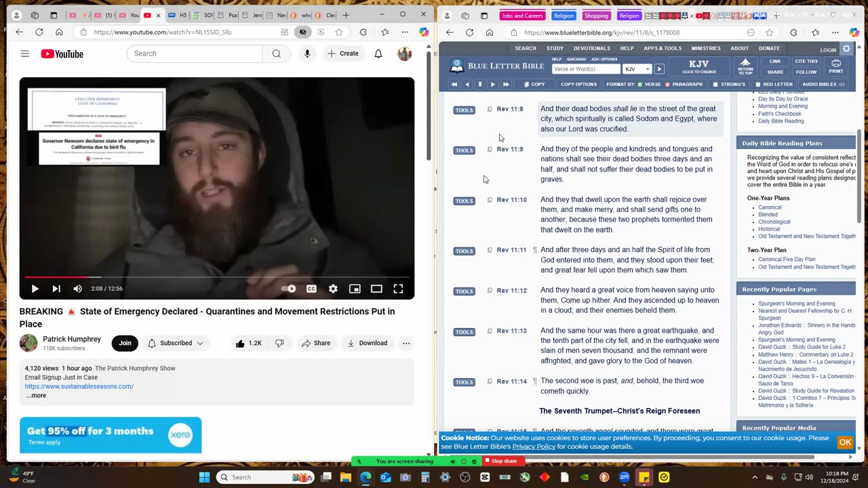Print page with PRINT icon

pyautogui.click(x=836, y=66)
